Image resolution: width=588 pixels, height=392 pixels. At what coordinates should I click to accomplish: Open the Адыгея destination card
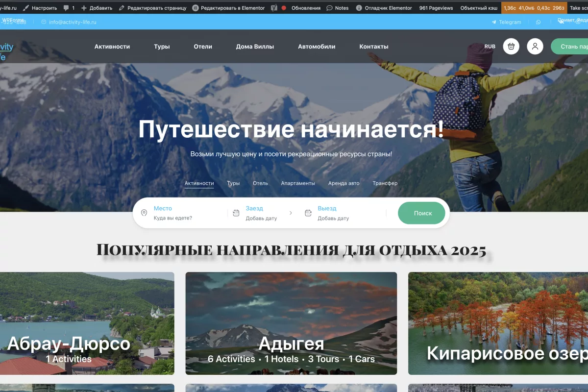tap(291, 323)
